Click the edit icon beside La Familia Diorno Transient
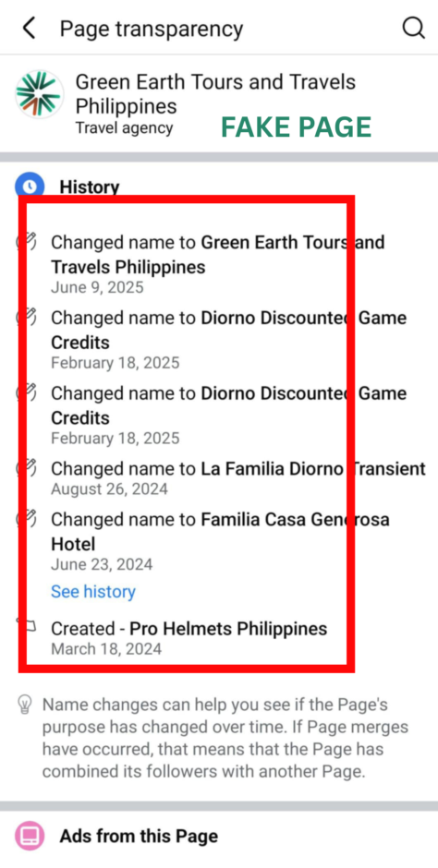The width and height of the screenshot is (438, 868). pos(28,468)
